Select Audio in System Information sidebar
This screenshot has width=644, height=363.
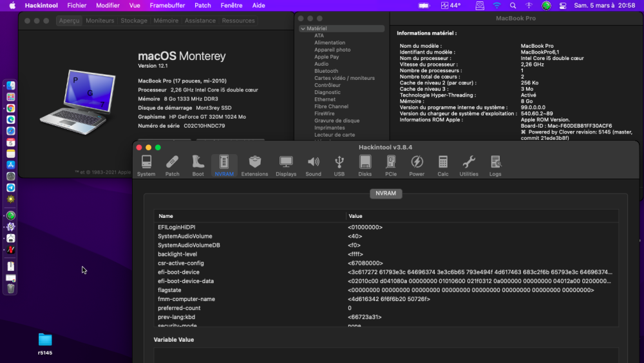[x=321, y=64]
